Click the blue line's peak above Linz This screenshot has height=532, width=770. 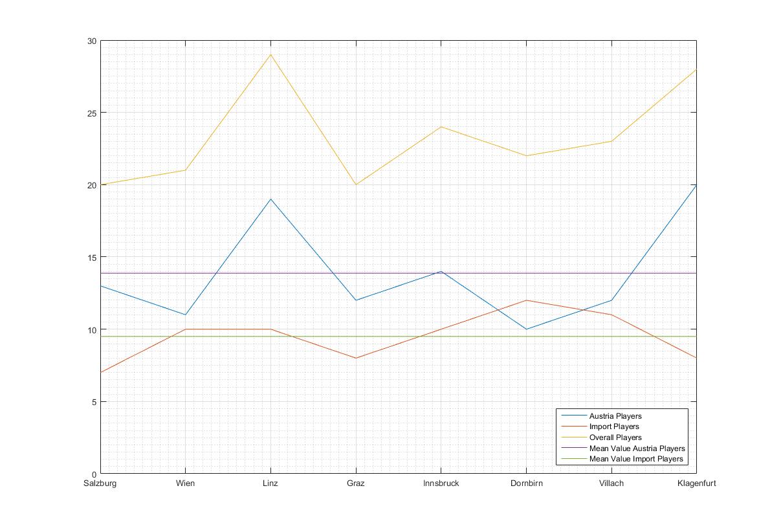tap(270, 199)
